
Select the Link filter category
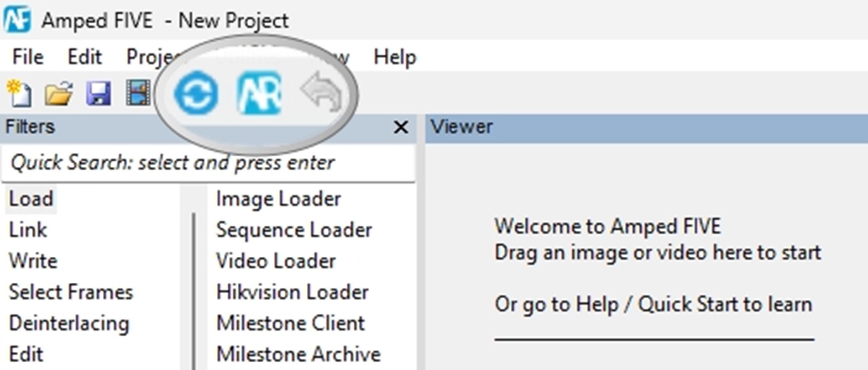(x=27, y=230)
